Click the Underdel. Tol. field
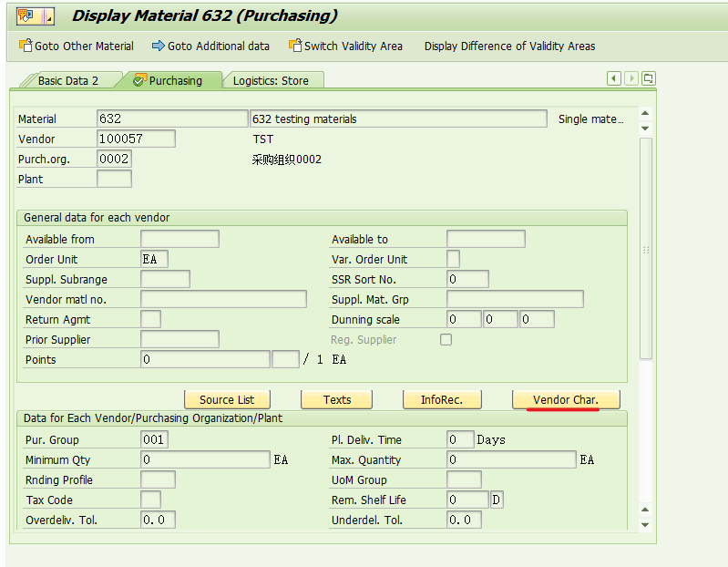Viewport: 728px width, 567px height. tap(464, 520)
